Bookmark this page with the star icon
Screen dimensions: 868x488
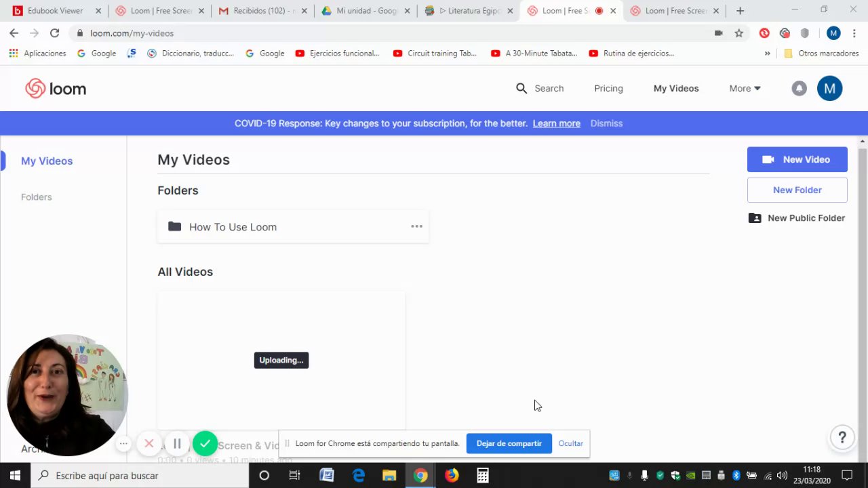tap(739, 33)
